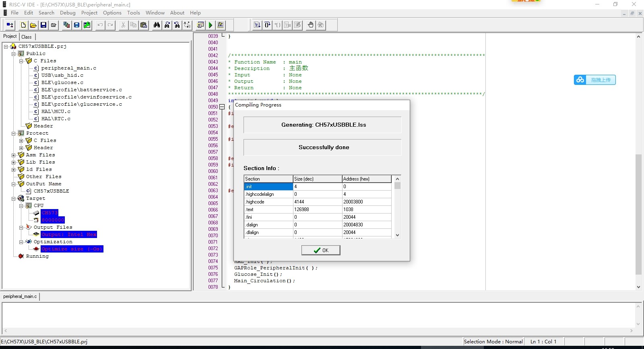Viewport: 644px width, 349px height.
Task: Switch to the Class tab
Action: tap(27, 37)
